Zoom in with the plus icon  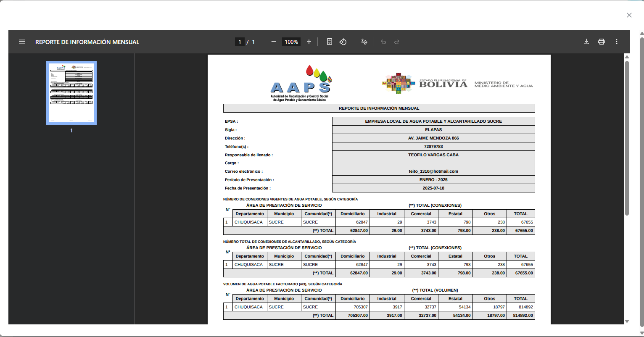click(309, 42)
